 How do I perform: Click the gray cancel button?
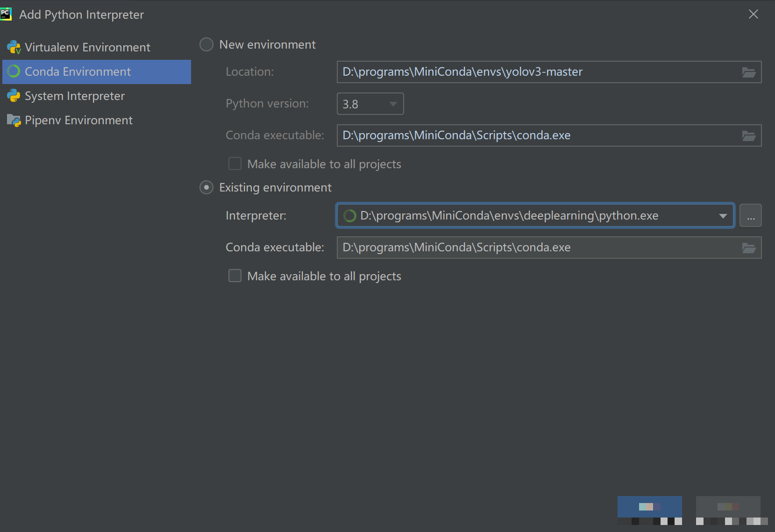[x=728, y=507]
